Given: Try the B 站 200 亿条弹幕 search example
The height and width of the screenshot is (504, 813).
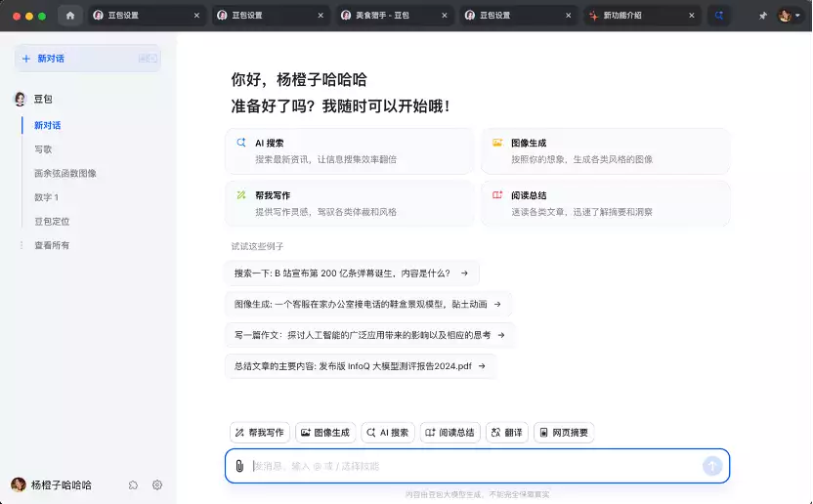Looking at the screenshot, I should 352,273.
